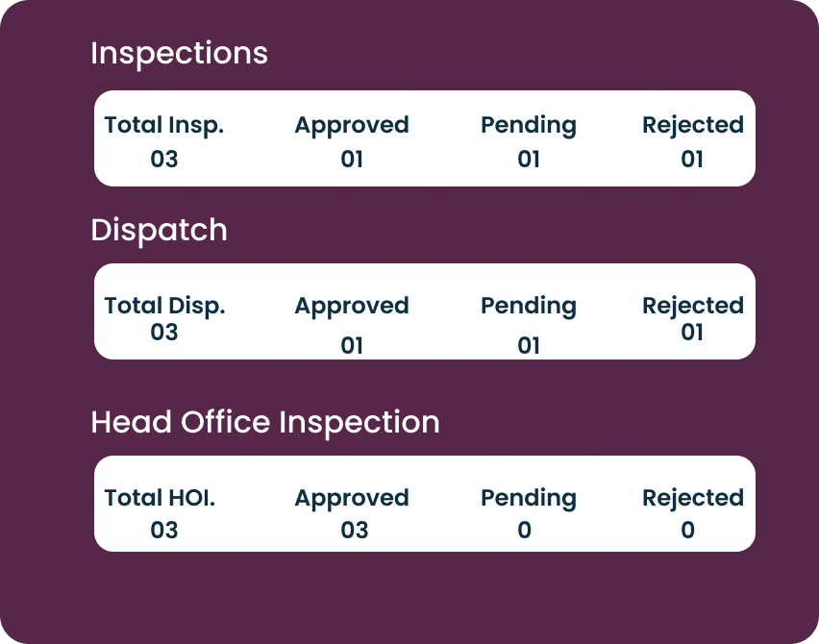Viewport: 819px width, 644px height.
Task: Click the Total Insp. count value 03
Action: click(x=164, y=159)
